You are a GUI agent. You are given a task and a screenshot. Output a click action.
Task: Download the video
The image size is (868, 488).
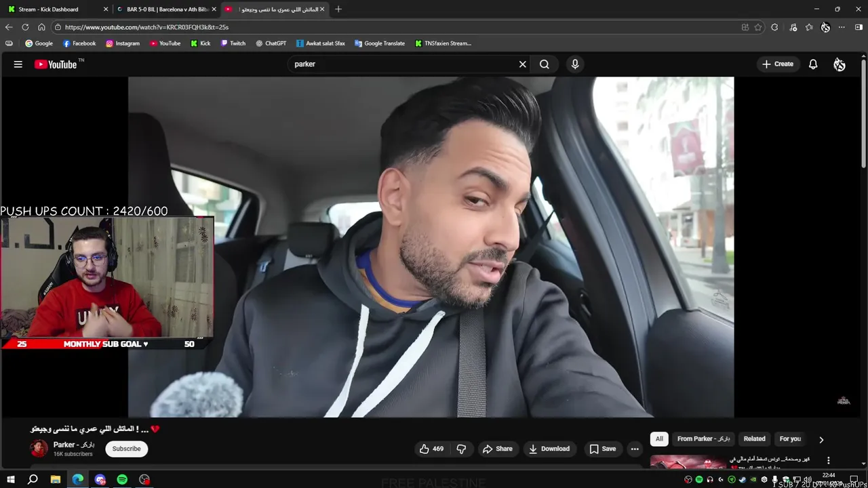click(x=549, y=449)
